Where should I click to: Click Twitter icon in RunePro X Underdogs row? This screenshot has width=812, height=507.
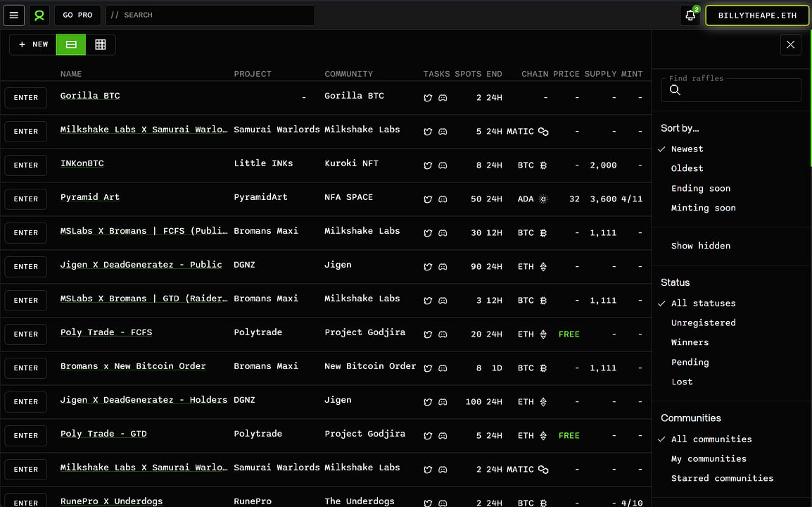[428, 503]
